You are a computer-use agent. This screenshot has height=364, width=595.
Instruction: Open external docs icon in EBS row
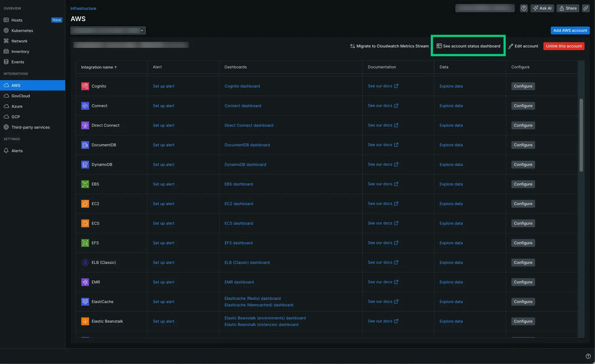tap(396, 184)
